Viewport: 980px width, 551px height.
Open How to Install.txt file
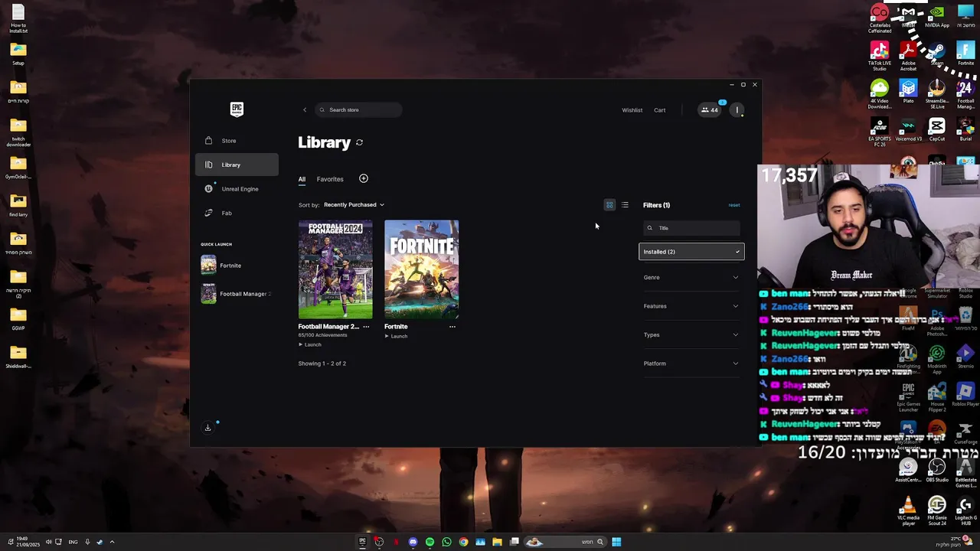click(18, 19)
